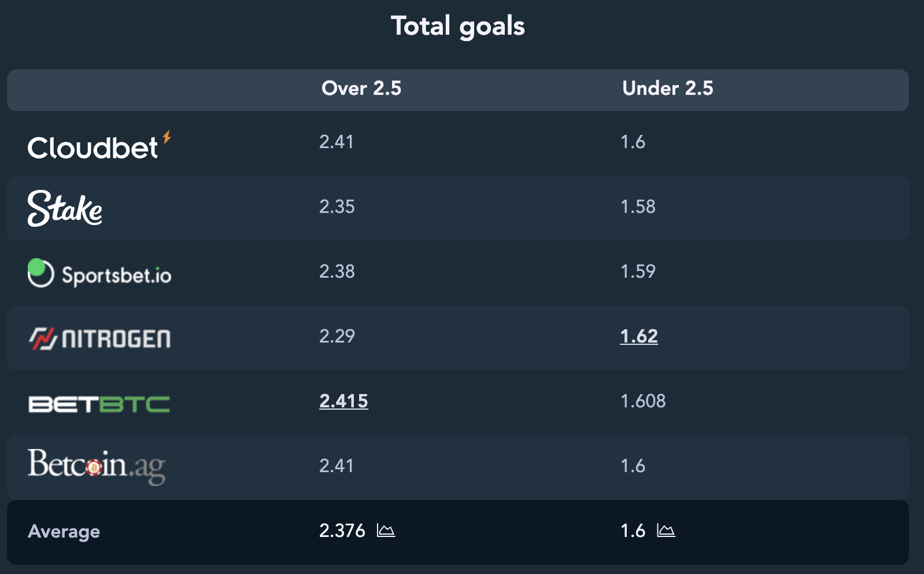The width and height of the screenshot is (924, 574).
Task: Open the Betcoin.ag logo
Action: click(x=97, y=466)
